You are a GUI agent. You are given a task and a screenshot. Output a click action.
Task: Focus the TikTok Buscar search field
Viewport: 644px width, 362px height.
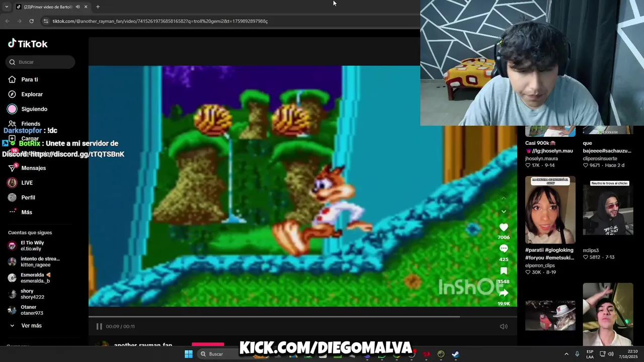pos(40,62)
